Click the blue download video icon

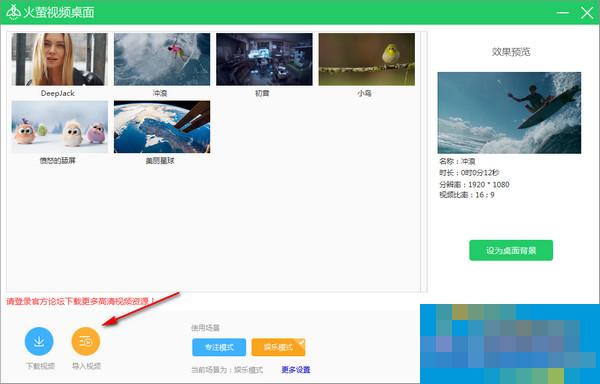click(x=39, y=341)
